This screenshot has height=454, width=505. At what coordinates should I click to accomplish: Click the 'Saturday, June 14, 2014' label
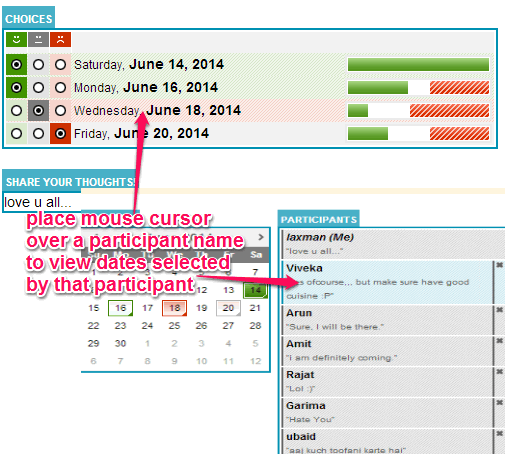click(149, 64)
